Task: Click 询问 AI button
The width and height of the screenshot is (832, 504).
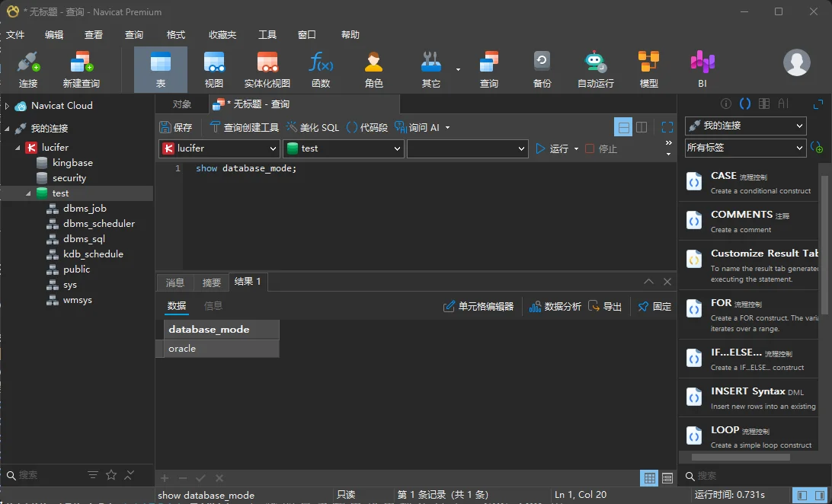Action: (417, 127)
